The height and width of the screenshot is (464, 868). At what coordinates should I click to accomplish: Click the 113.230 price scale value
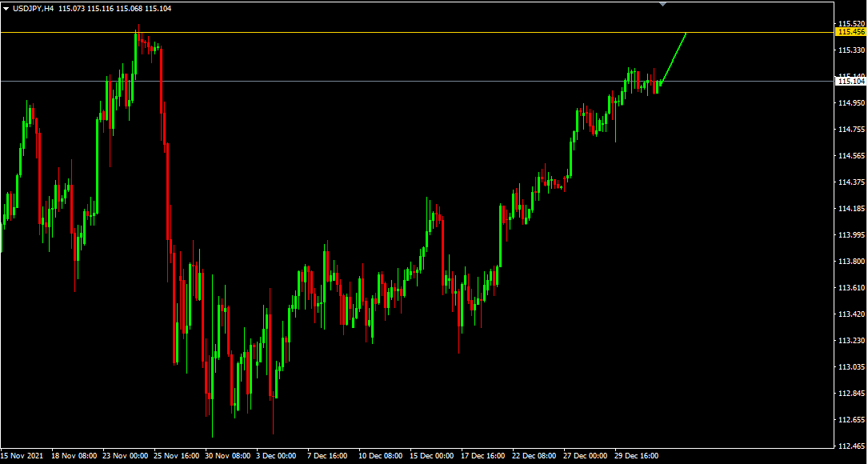pos(851,341)
